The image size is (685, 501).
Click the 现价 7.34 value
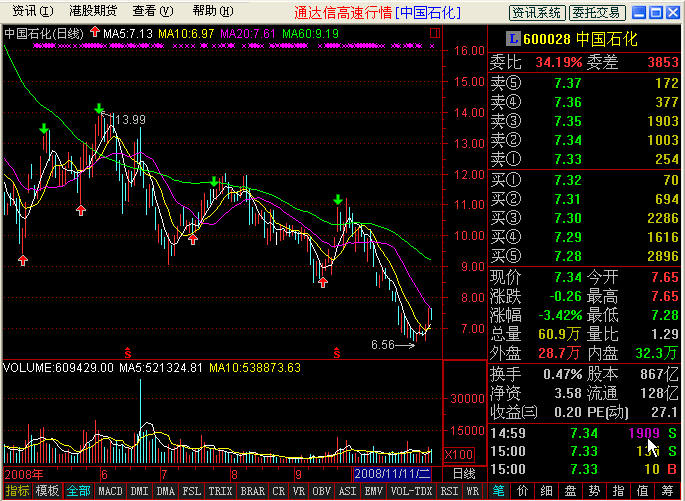click(x=567, y=277)
